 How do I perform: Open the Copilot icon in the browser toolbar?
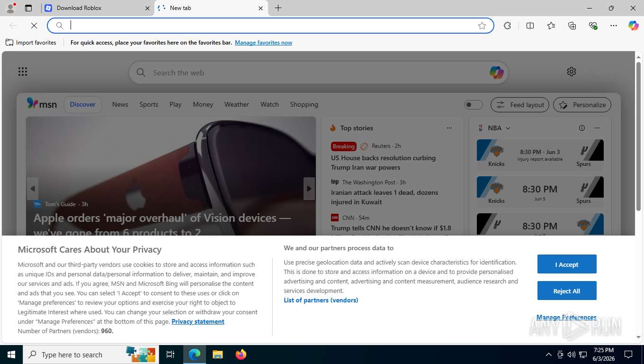click(633, 26)
